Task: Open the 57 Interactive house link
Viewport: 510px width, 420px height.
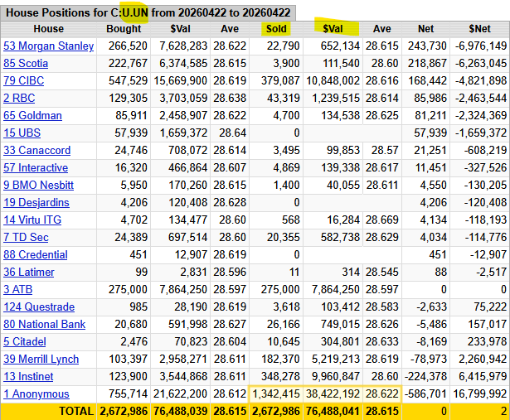Action: pos(36,168)
